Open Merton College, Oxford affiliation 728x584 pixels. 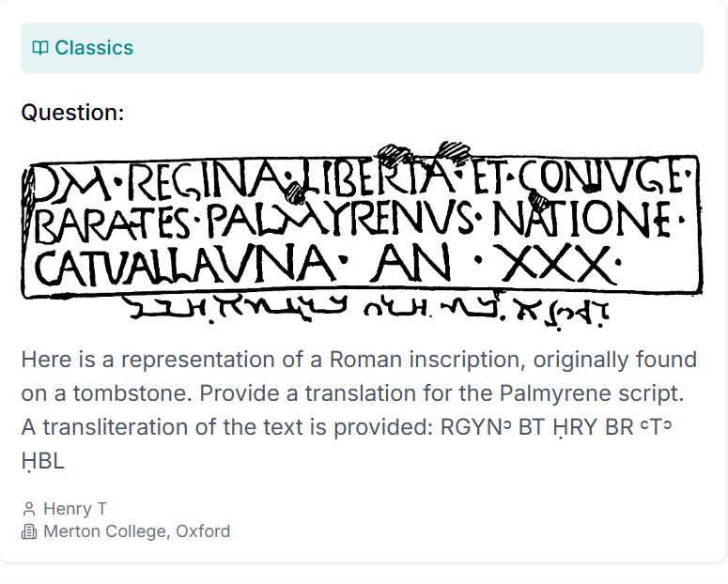[x=136, y=531]
